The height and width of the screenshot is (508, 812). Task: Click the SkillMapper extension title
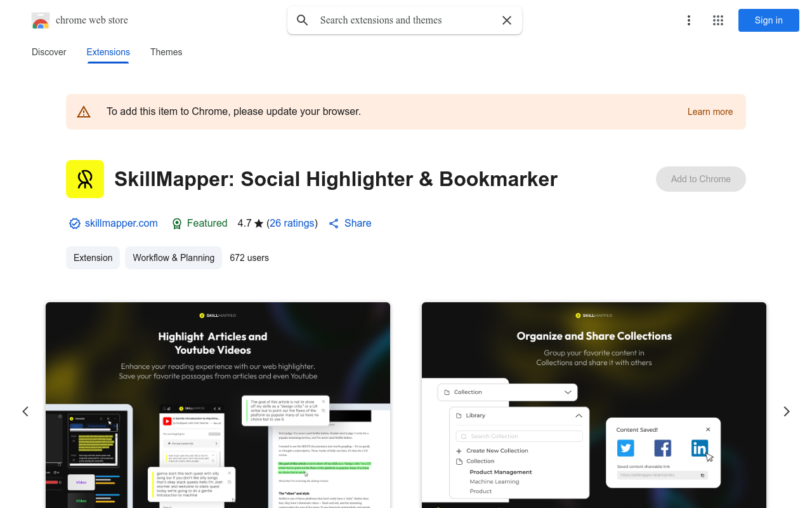pos(336,179)
